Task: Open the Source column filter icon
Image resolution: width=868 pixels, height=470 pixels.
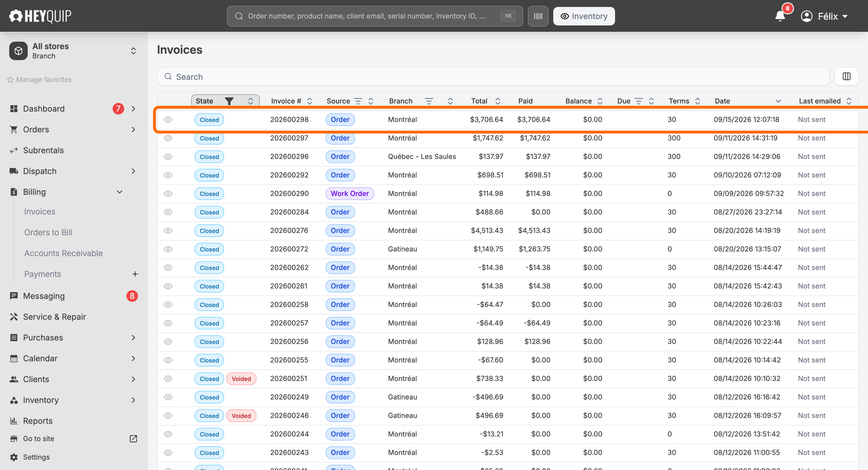Action: click(358, 101)
